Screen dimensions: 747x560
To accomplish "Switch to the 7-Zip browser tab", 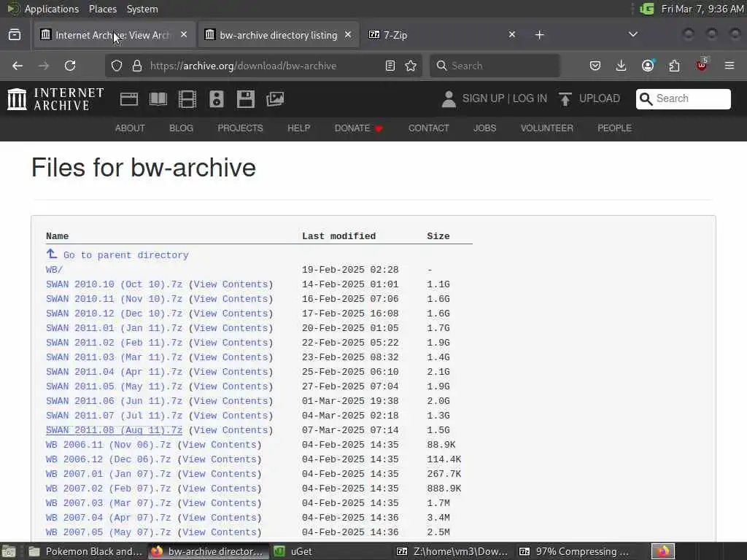I will click(x=442, y=35).
